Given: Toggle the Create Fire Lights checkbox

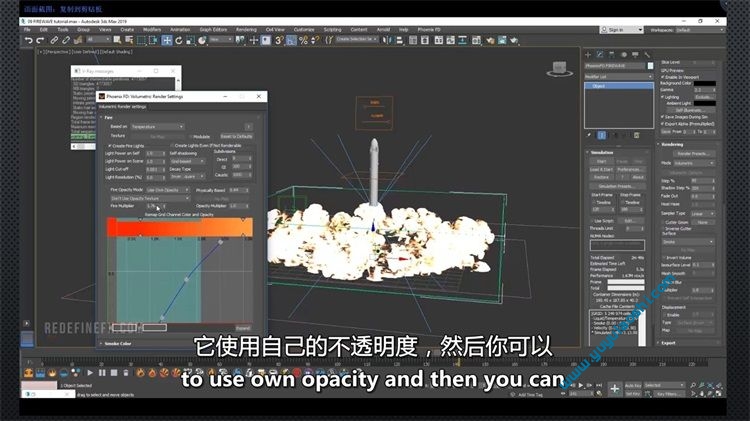Looking at the screenshot, I should [x=110, y=146].
